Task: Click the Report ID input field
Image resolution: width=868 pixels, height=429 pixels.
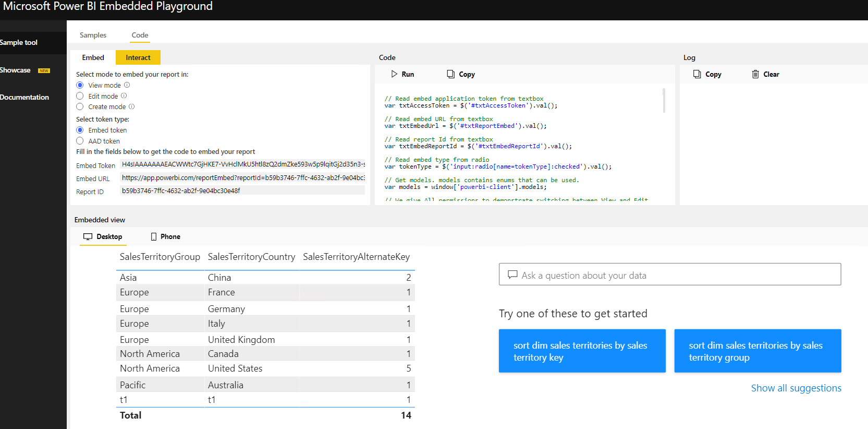Action: click(x=242, y=191)
